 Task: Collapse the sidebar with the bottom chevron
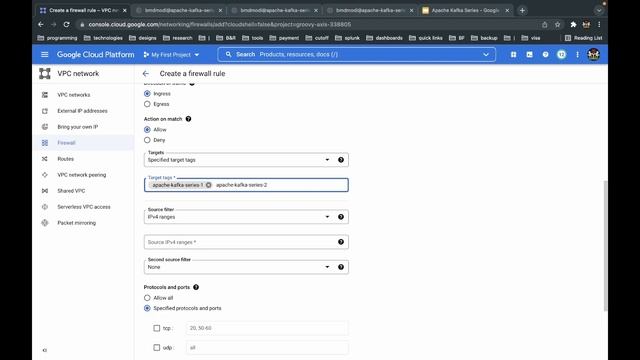44,350
